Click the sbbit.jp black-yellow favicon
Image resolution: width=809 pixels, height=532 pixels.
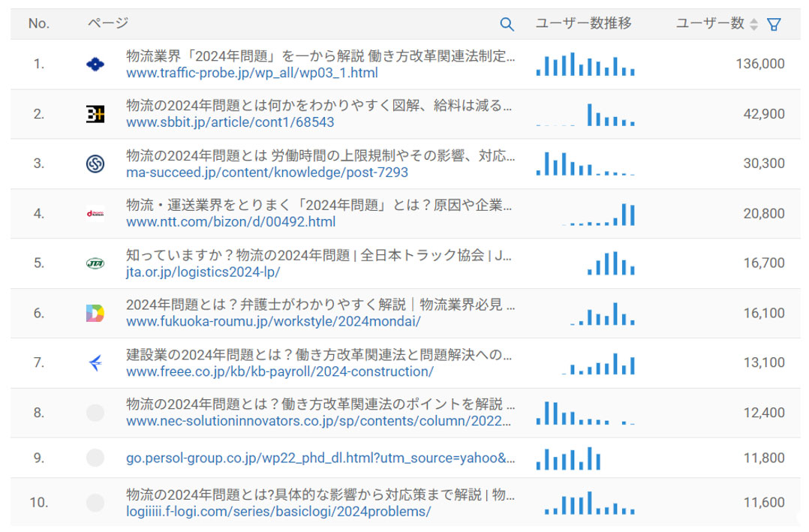click(95, 114)
